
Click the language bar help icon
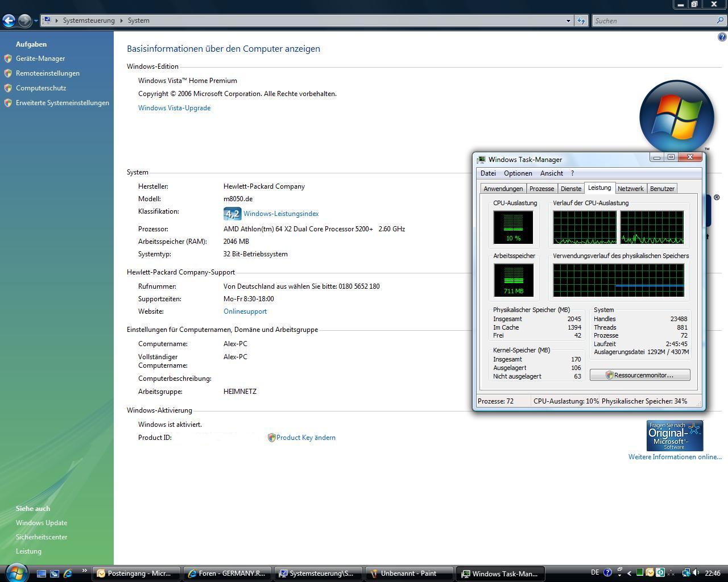pos(607,573)
